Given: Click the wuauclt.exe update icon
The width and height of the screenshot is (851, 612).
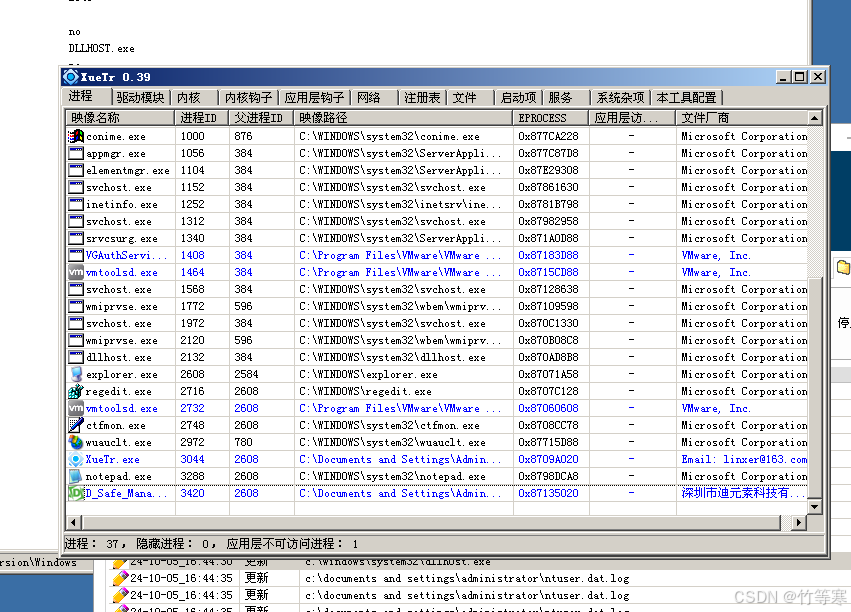Looking at the screenshot, I should 75,442.
